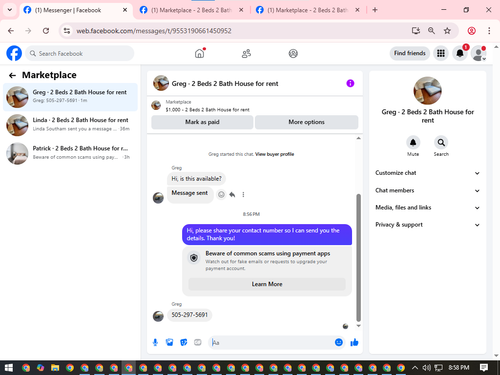Screen dimensions: 500x375
Task: Go back in browser history
Action: (x=11, y=31)
